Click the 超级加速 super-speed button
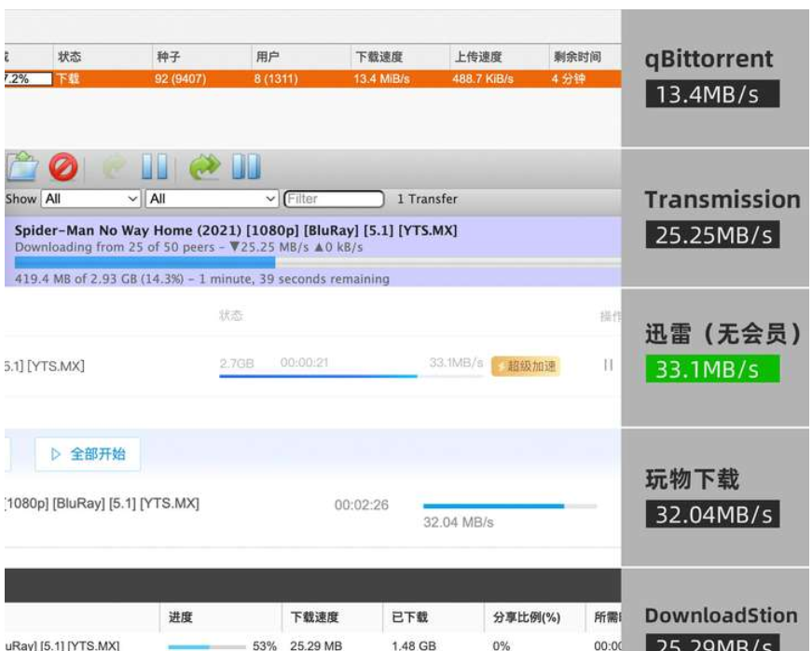812x651 pixels. pos(526,367)
